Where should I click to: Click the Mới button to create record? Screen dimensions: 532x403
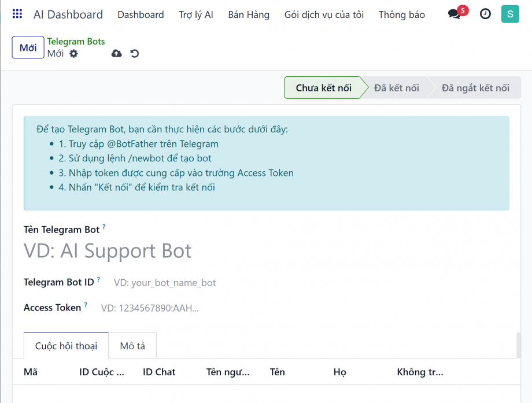(28, 47)
